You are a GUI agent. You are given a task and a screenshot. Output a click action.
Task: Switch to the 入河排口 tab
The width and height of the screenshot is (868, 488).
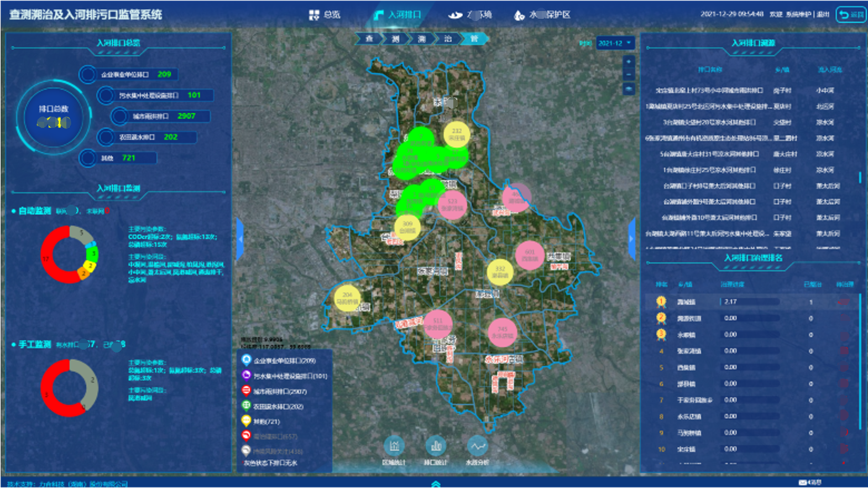(x=398, y=15)
